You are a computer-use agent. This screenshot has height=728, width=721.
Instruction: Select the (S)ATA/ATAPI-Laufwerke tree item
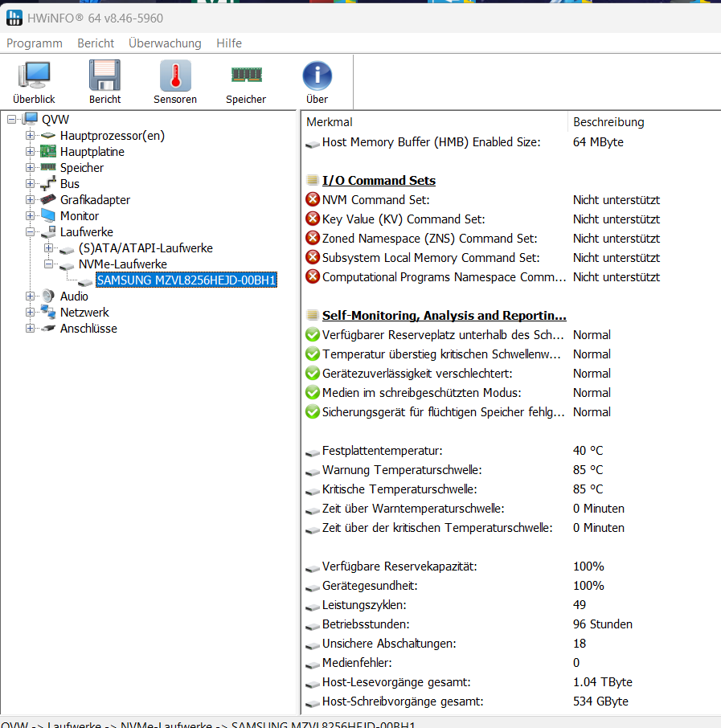(145, 248)
